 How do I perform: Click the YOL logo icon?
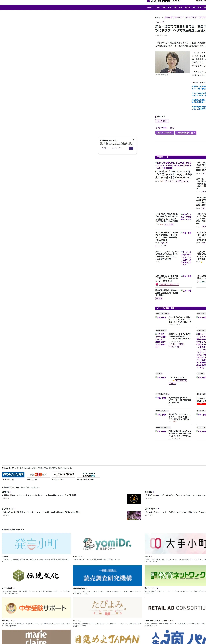coord(148,1)
